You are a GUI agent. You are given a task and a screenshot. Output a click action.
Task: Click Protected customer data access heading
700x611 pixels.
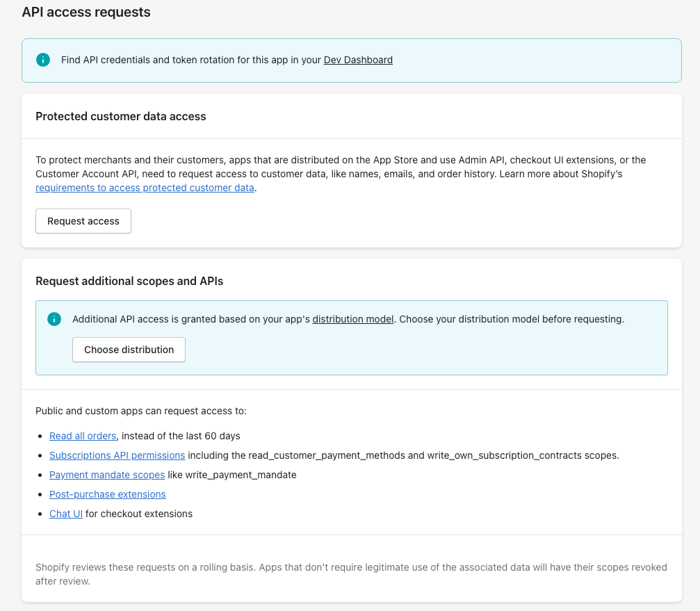click(120, 117)
